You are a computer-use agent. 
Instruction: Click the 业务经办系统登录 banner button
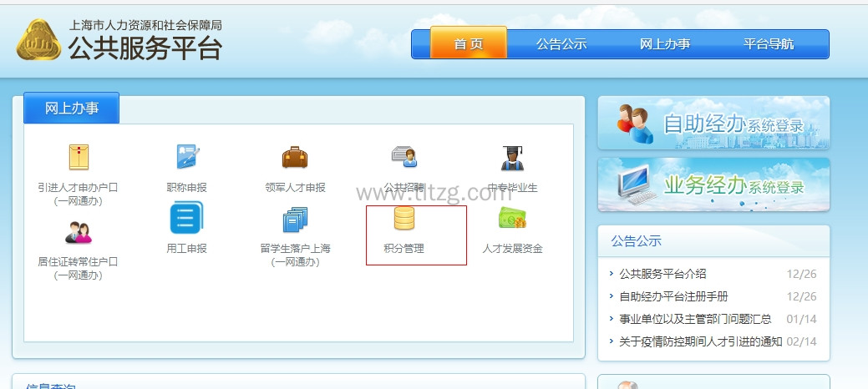[x=713, y=184]
